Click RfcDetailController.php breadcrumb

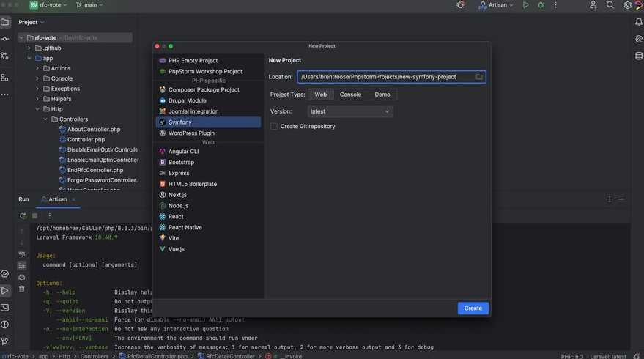pos(153,356)
